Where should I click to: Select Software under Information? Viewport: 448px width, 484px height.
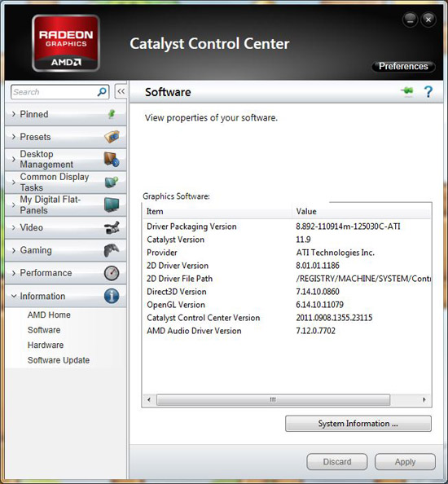[44, 330]
